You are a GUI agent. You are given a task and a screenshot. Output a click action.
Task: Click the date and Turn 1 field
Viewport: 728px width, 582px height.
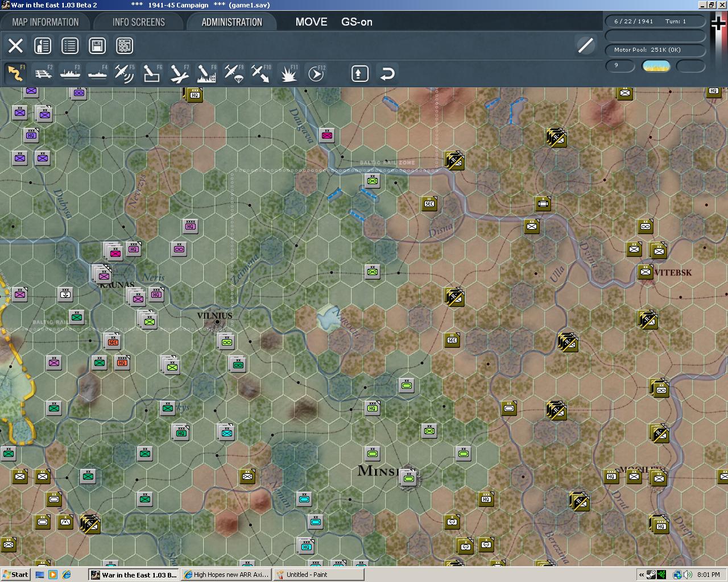click(656, 22)
